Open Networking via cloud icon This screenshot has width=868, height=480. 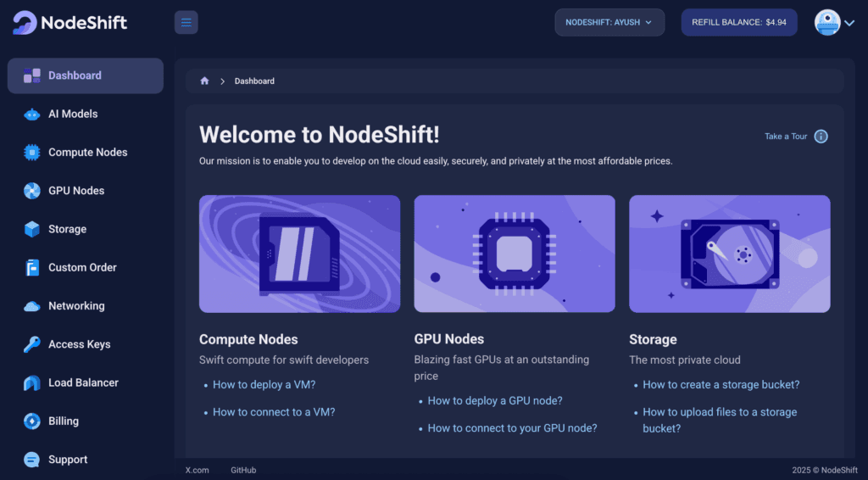tap(31, 306)
